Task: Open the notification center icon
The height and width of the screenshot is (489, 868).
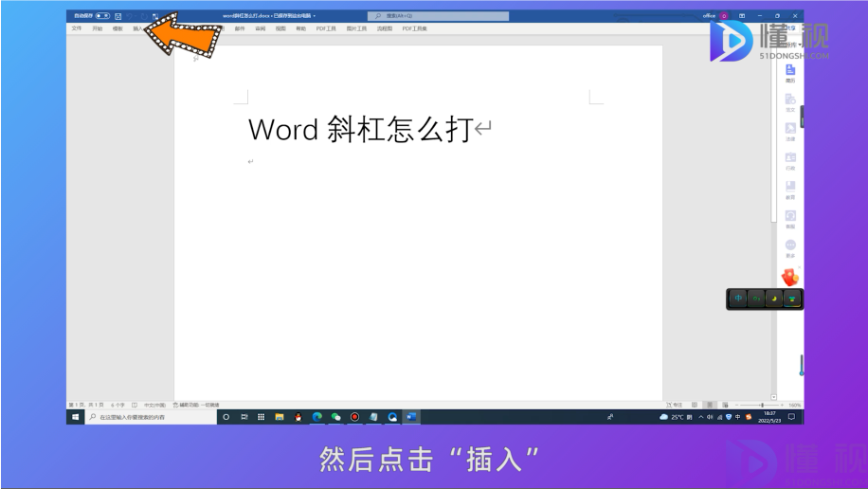Action: click(791, 417)
